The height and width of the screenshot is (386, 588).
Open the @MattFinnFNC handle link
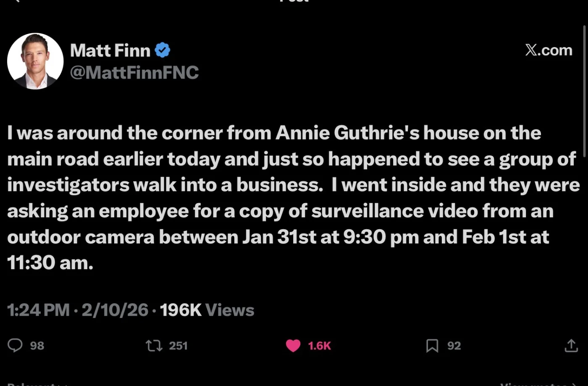tap(134, 72)
